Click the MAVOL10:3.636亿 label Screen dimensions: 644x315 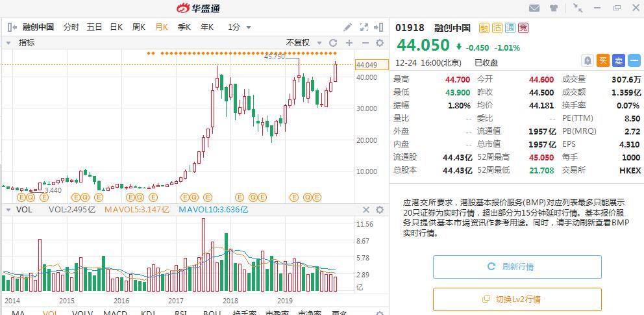[213, 210]
